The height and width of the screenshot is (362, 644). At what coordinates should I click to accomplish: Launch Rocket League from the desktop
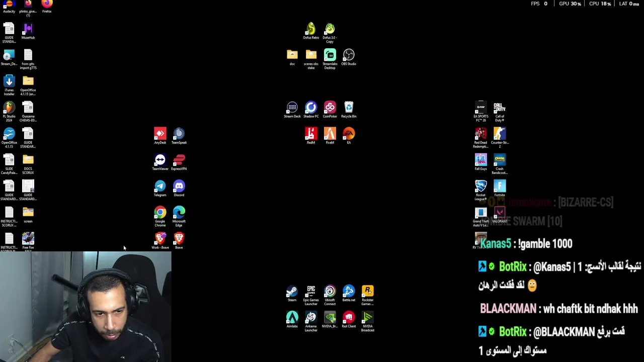[x=480, y=190]
